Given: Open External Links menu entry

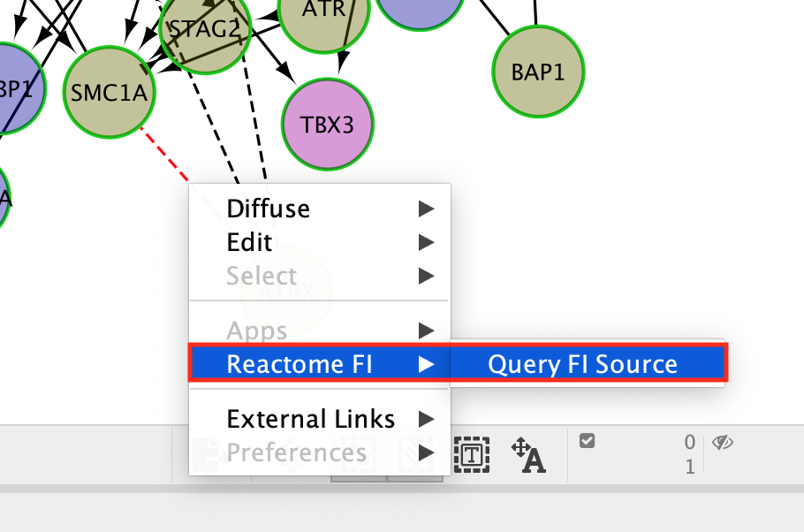Looking at the screenshot, I should click(x=310, y=419).
